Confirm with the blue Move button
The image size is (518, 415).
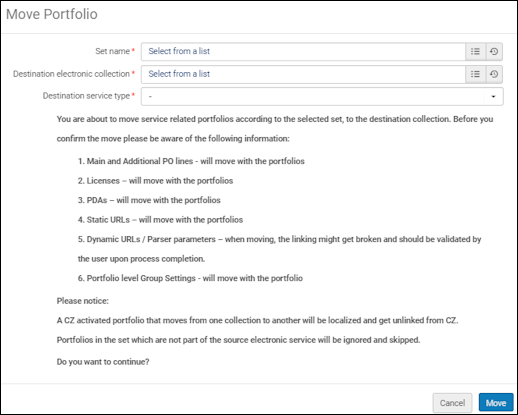(496, 403)
